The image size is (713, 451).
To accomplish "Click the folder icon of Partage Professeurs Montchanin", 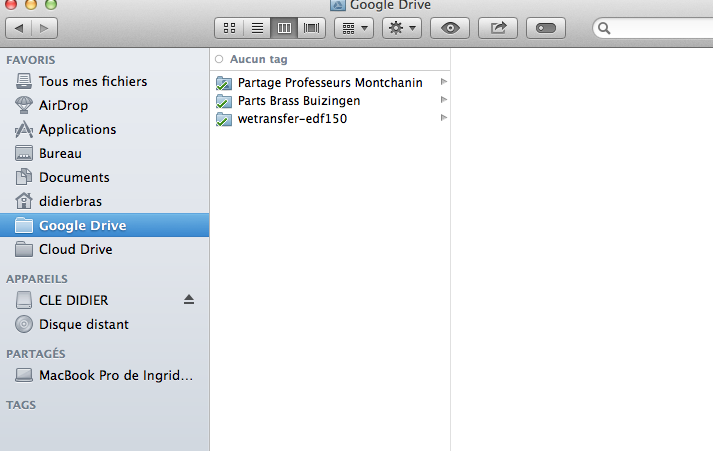I will click(x=224, y=83).
